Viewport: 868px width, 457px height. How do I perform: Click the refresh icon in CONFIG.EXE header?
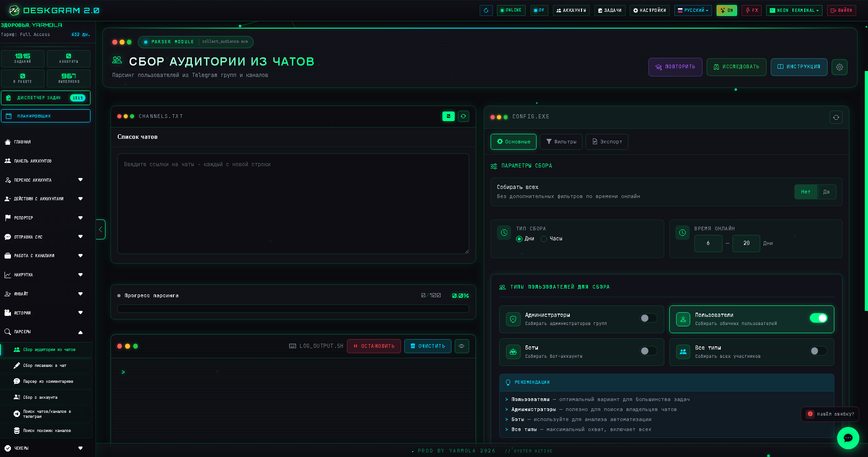tap(836, 117)
